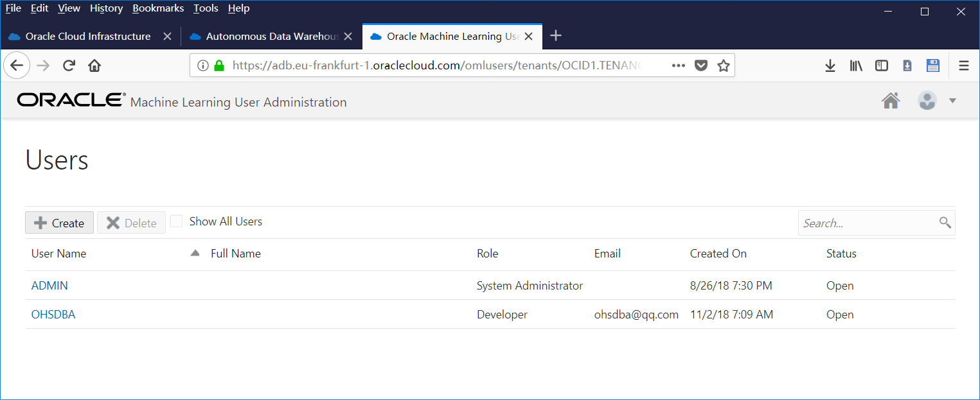The image size is (980, 400).
Task: Open the Bookmarks menu
Action: [158, 8]
